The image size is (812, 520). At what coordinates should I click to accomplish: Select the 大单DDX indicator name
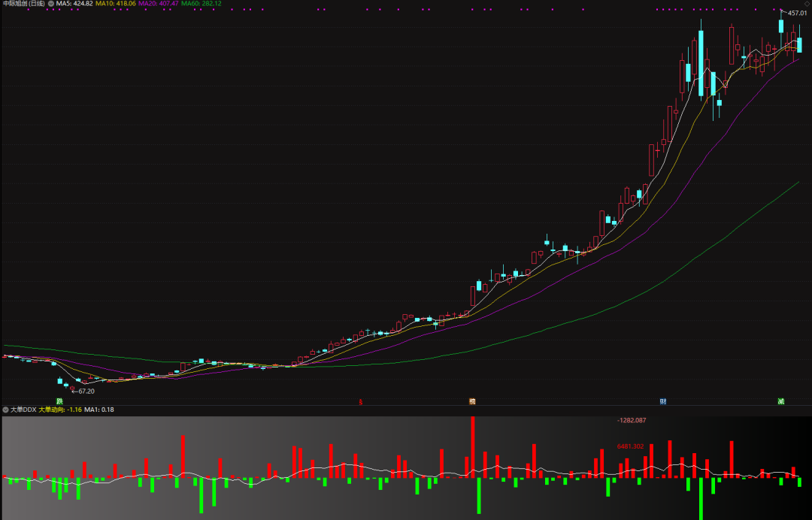coord(23,410)
